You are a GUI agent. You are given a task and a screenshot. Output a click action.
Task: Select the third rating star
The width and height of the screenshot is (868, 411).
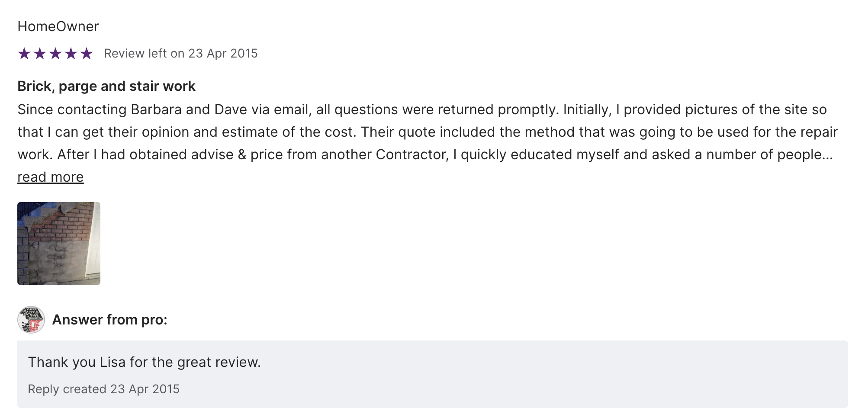click(x=55, y=54)
